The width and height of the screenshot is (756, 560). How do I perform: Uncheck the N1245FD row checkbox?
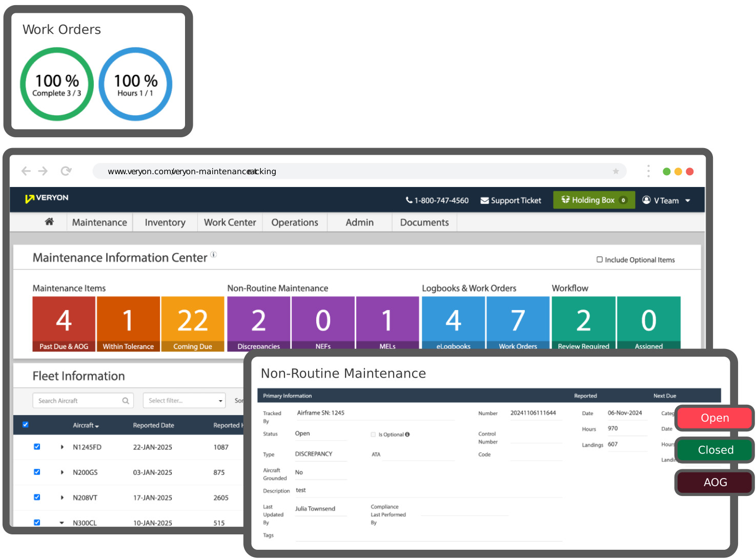[x=37, y=447]
